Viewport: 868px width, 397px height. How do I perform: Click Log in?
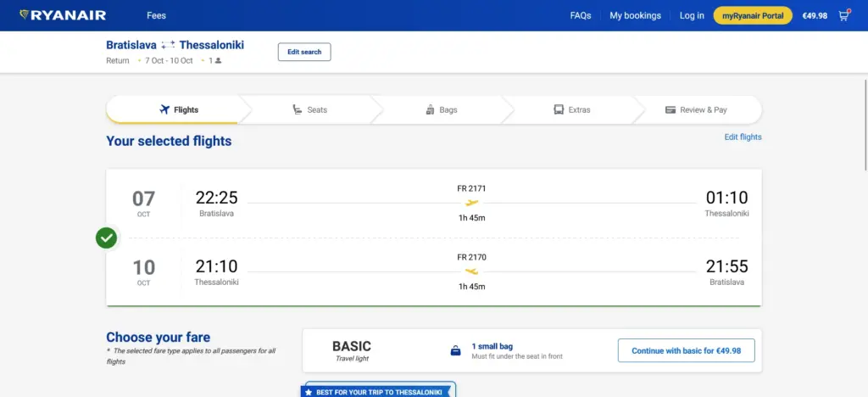[x=692, y=15]
